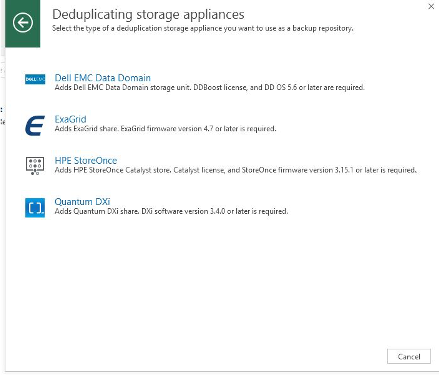This screenshot has height=375, width=439.
Task: Click the Dell EMC logo icon
Action: 35,79
